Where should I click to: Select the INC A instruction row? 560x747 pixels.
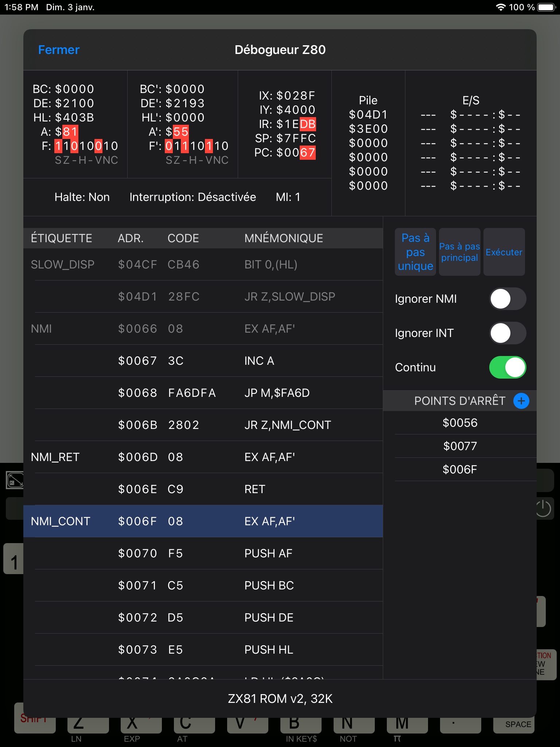click(203, 361)
